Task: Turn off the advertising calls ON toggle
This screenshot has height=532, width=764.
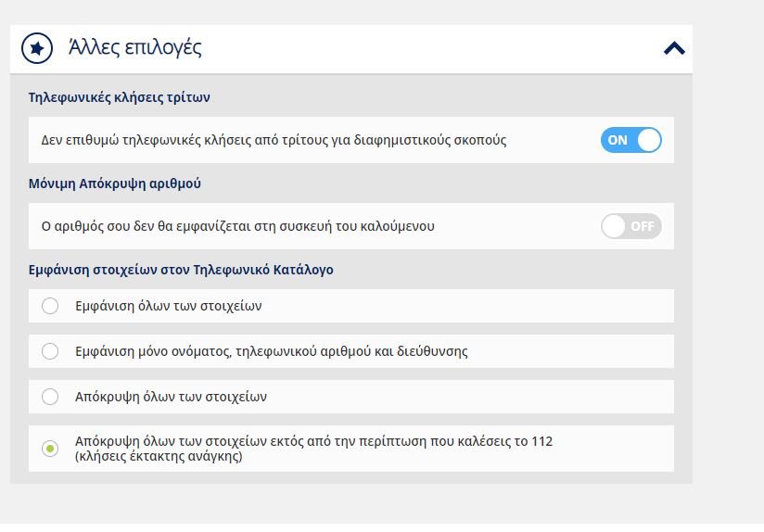Action: tap(631, 140)
